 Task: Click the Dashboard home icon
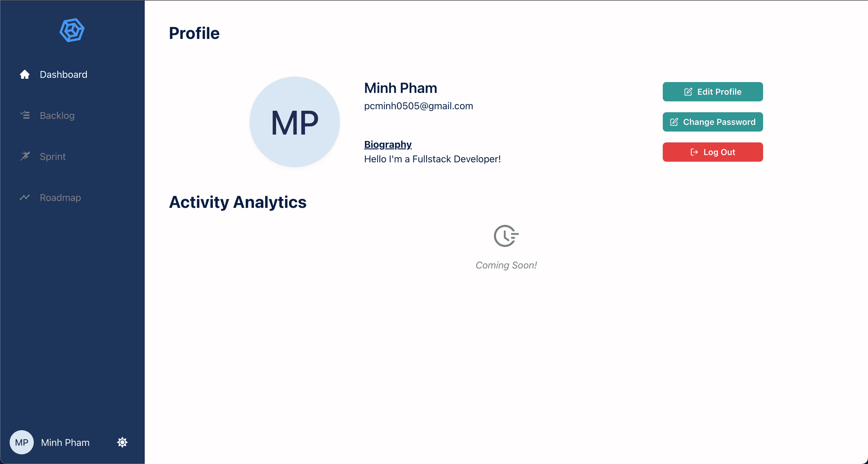[25, 74]
